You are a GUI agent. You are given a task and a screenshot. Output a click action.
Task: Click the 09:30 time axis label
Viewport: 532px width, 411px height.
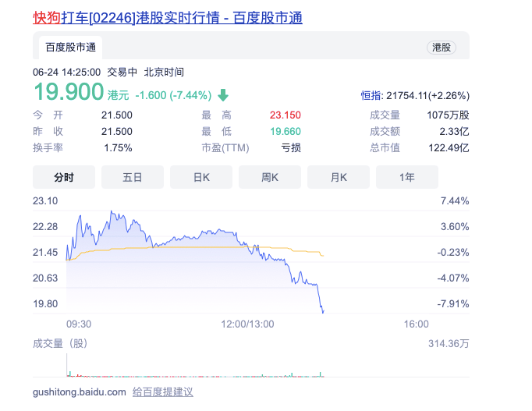click(79, 324)
